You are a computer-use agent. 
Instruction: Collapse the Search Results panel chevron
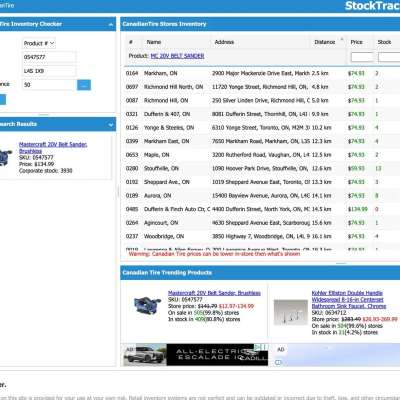point(111,125)
